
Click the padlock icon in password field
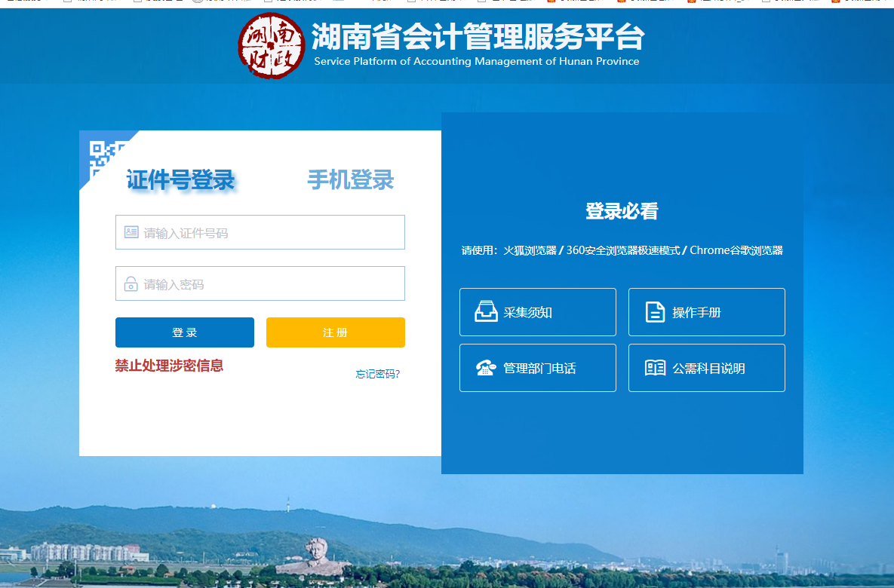[x=131, y=284]
